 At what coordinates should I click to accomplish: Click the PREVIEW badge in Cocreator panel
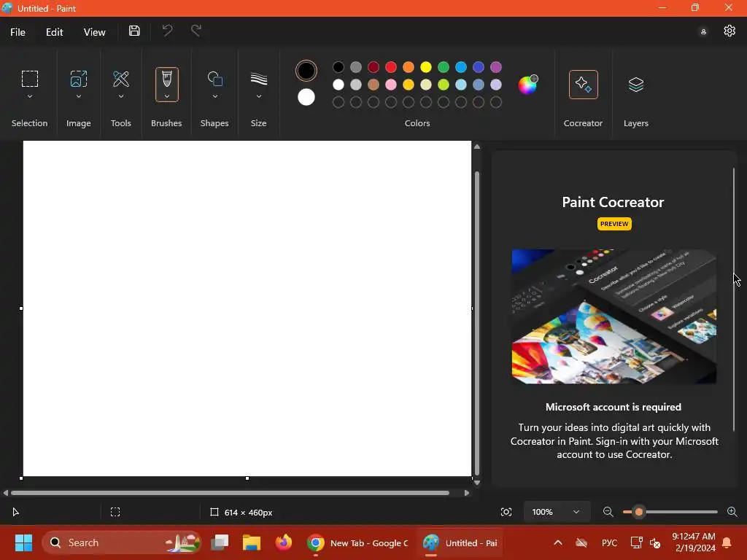[x=614, y=224]
